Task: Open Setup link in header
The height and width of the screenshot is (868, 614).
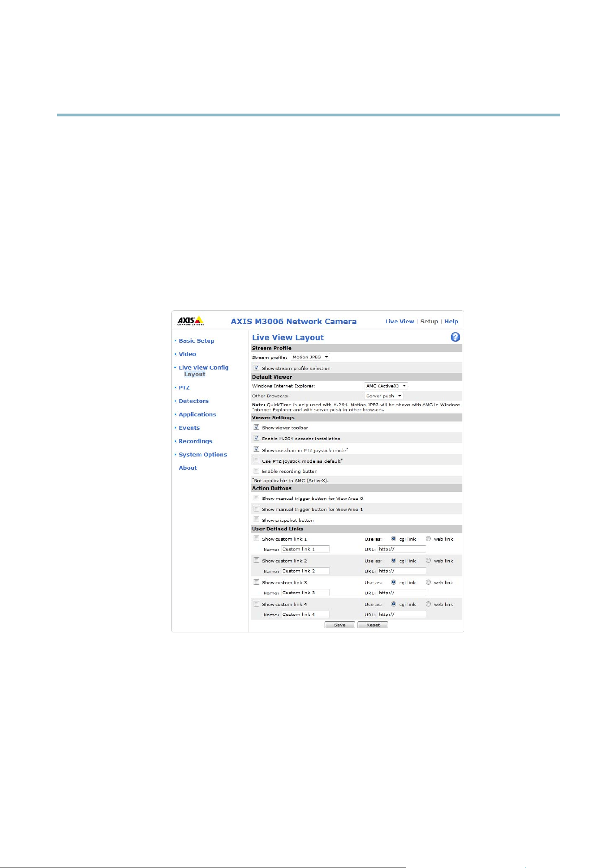Action: 429,321
